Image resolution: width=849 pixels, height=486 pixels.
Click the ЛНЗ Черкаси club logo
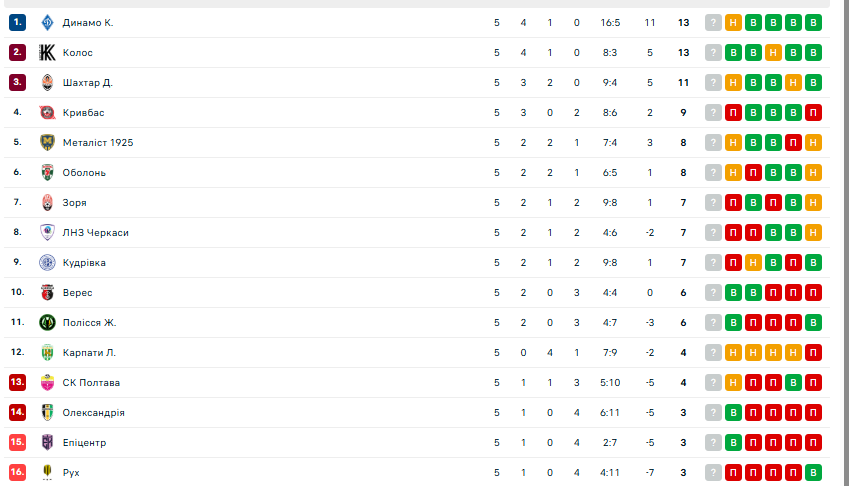click(47, 233)
